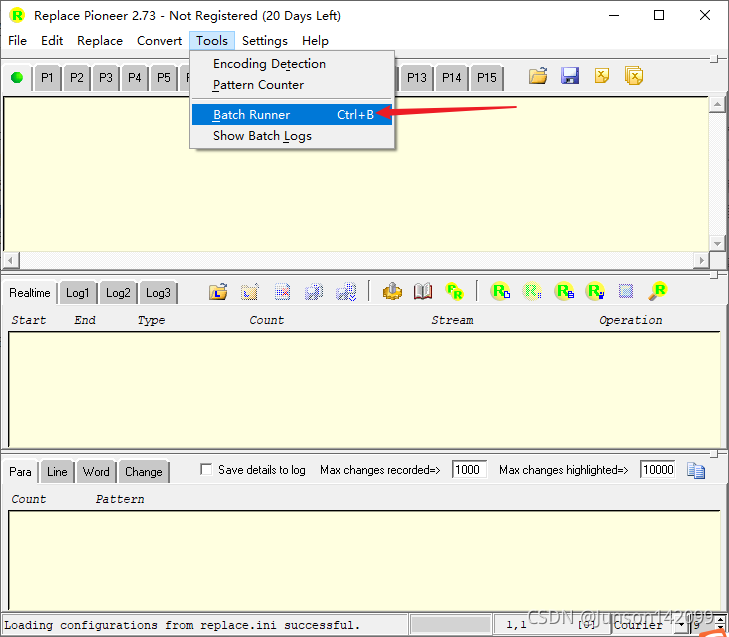
Task: Open the Help menu
Action: pos(315,41)
